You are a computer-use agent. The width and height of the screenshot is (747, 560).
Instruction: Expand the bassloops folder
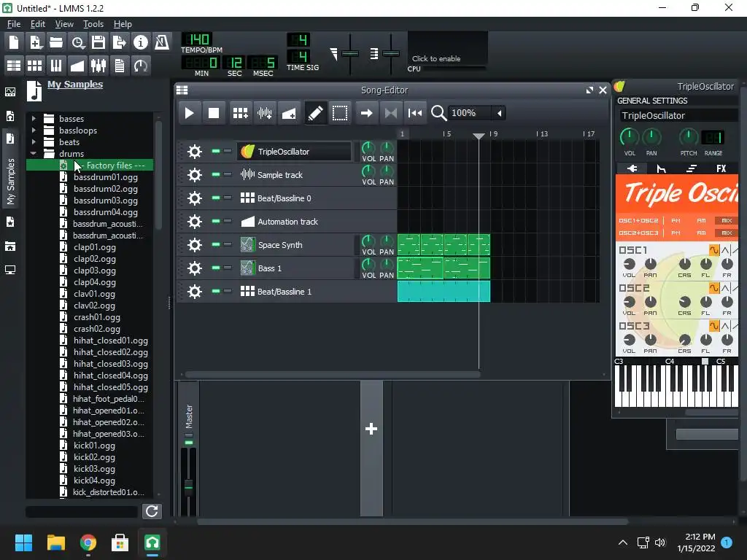34,130
